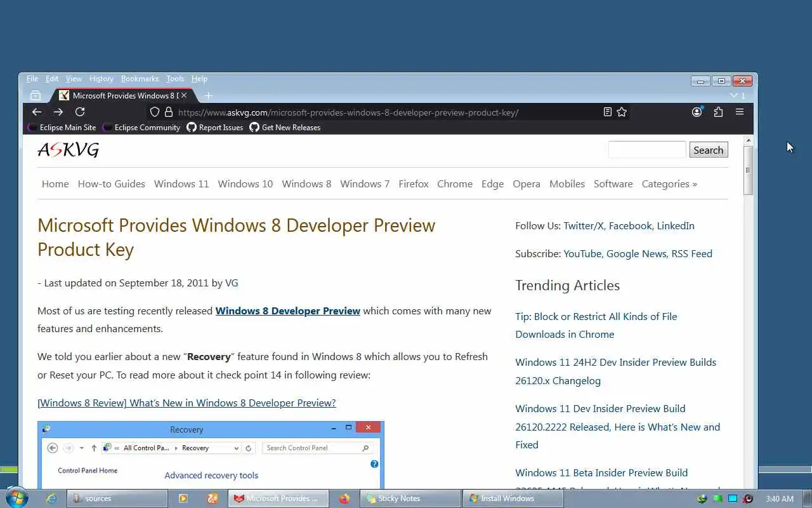Open the History menu
Viewport: 812px width, 508px height.
[x=101, y=79]
